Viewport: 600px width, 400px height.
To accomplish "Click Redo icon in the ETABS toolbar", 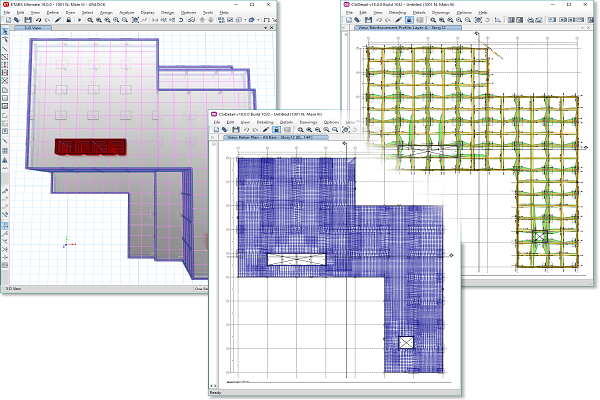I will tap(48, 20).
